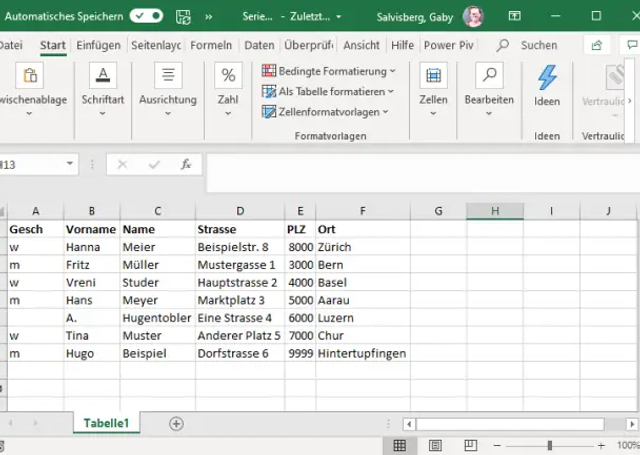Expand the quick access toolbar overflow chevrons
640x455 pixels.
[x=209, y=17]
